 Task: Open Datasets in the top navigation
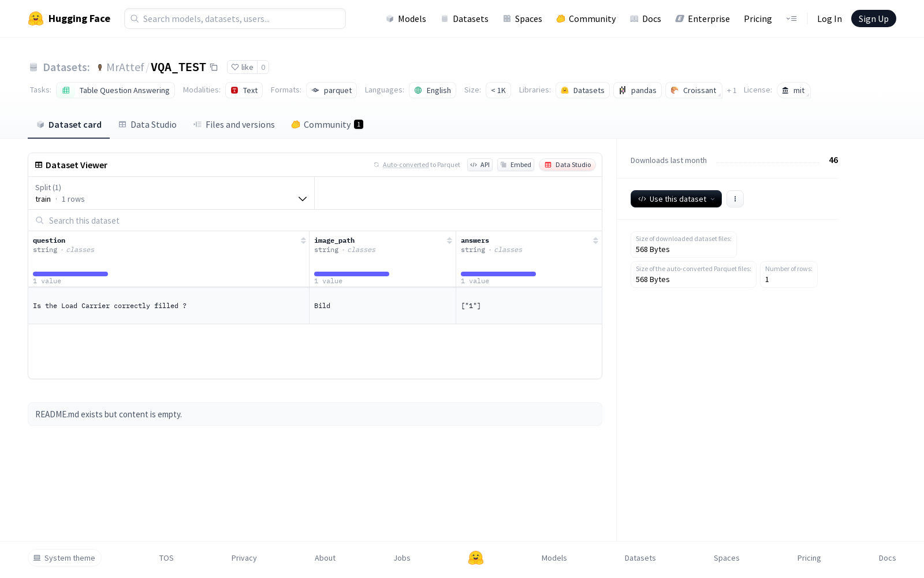pyautogui.click(x=464, y=18)
